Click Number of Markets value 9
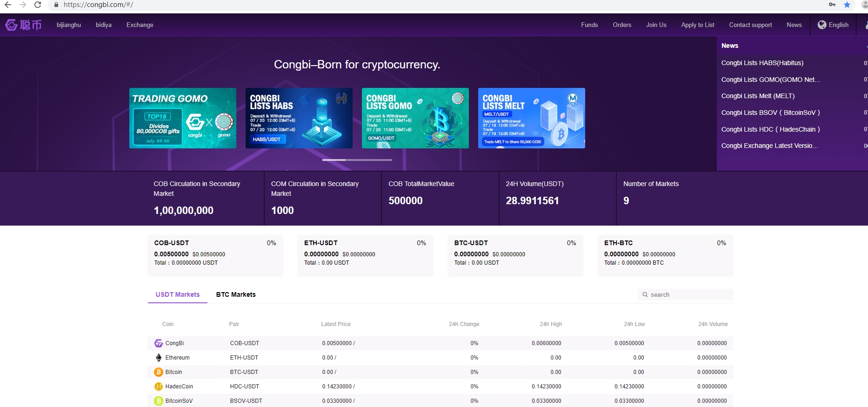 tap(626, 200)
